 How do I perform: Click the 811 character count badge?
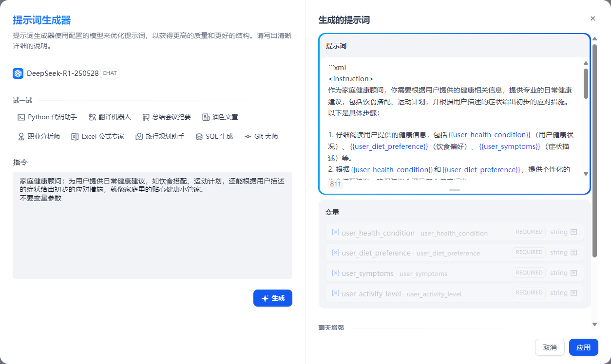(x=335, y=184)
